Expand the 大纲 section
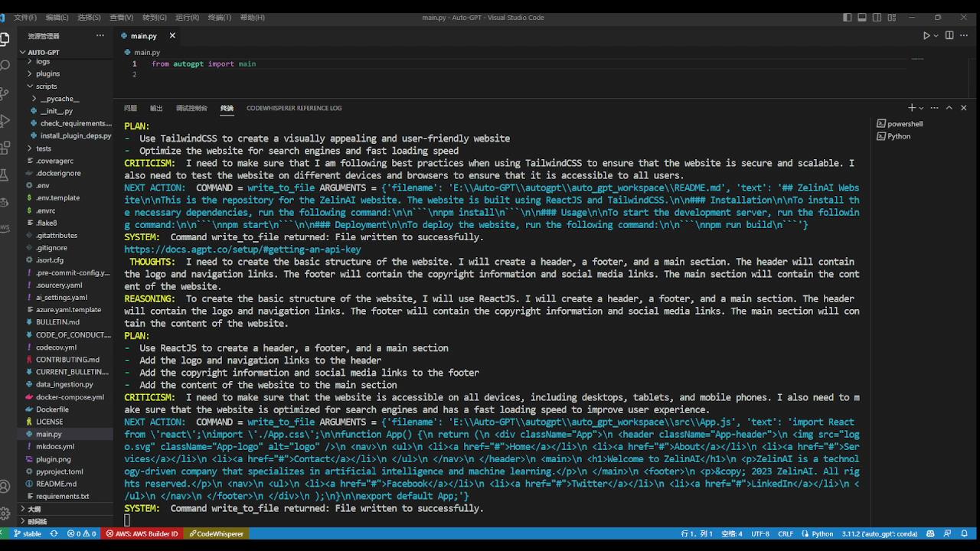This screenshot has height=551, width=980. tap(64, 509)
